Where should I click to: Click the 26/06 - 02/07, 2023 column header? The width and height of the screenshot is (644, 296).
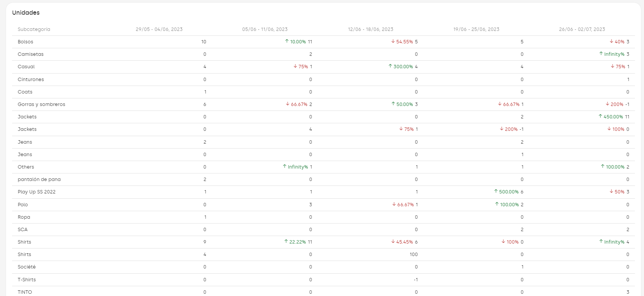tap(582, 29)
